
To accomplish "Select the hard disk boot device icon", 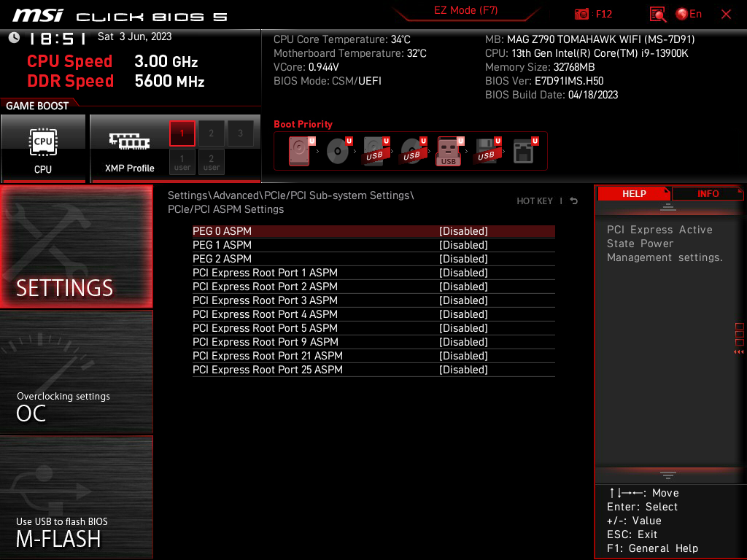I will [x=301, y=151].
